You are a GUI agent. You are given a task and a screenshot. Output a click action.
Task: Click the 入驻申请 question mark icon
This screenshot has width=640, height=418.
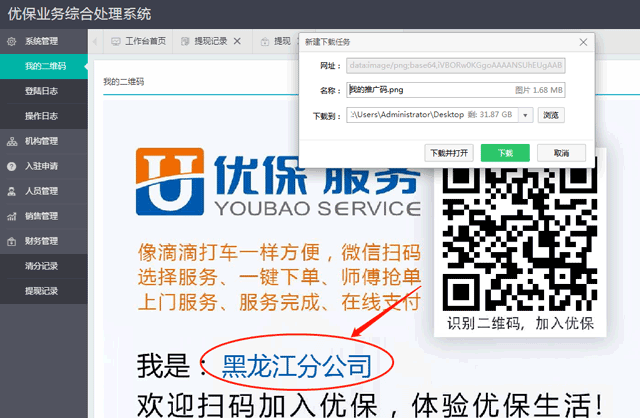click(11, 166)
